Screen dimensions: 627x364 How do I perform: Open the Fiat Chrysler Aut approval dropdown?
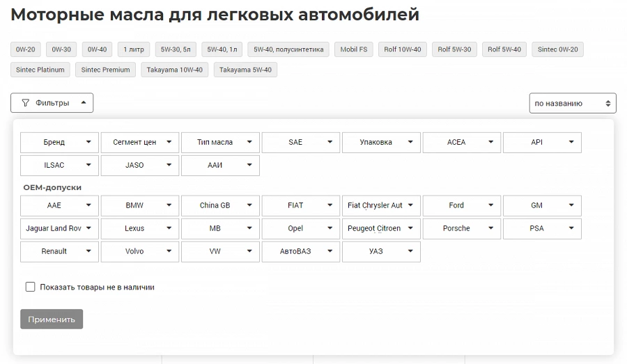[382, 205]
